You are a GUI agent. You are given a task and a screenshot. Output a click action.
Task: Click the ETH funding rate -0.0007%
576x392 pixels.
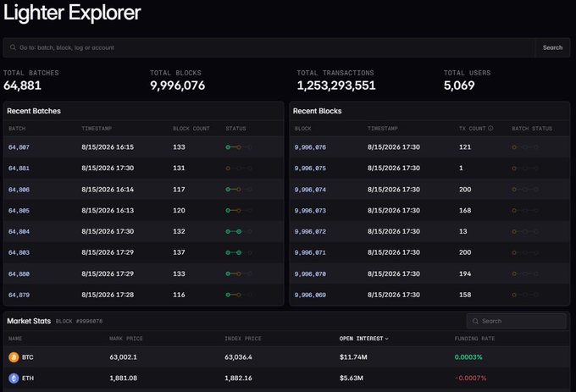[x=471, y=378]
